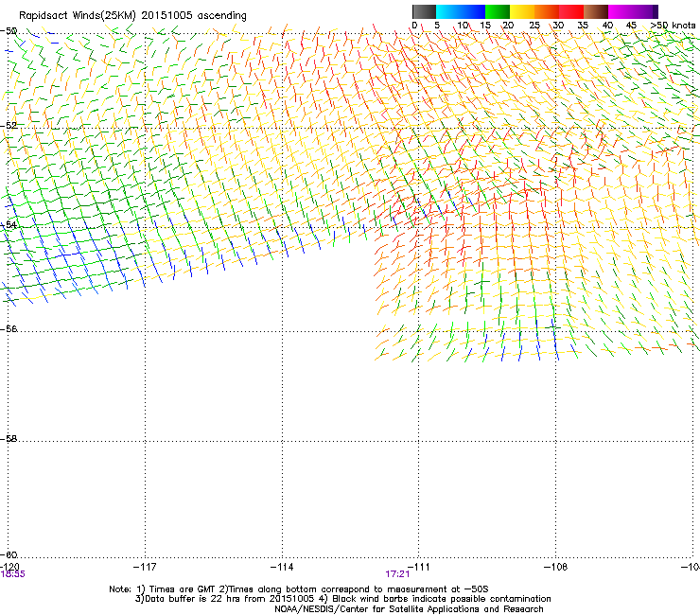Click the 'Times are GMT' note line
Viewport: 700px width, 615px height.
[x=298, y=589]
